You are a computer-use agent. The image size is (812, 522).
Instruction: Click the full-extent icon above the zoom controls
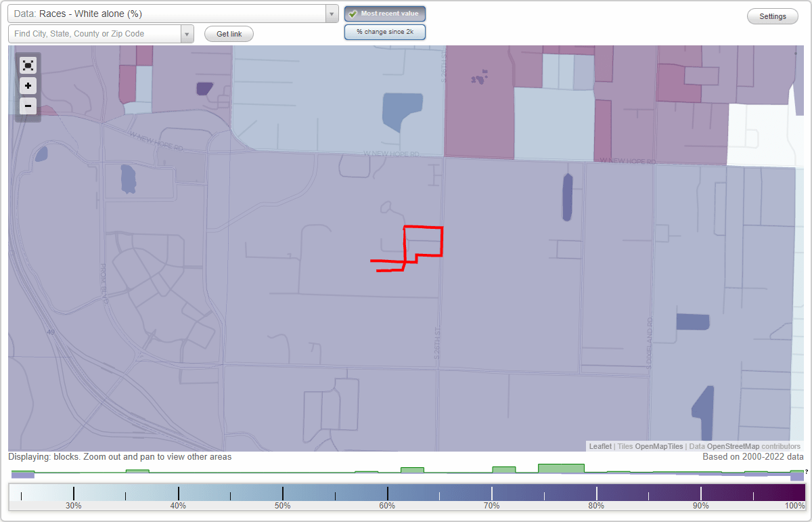(28, 65)
